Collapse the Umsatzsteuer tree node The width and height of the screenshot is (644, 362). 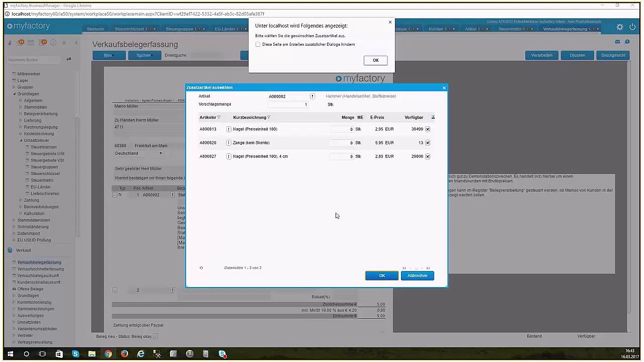[x=21, y=140]
